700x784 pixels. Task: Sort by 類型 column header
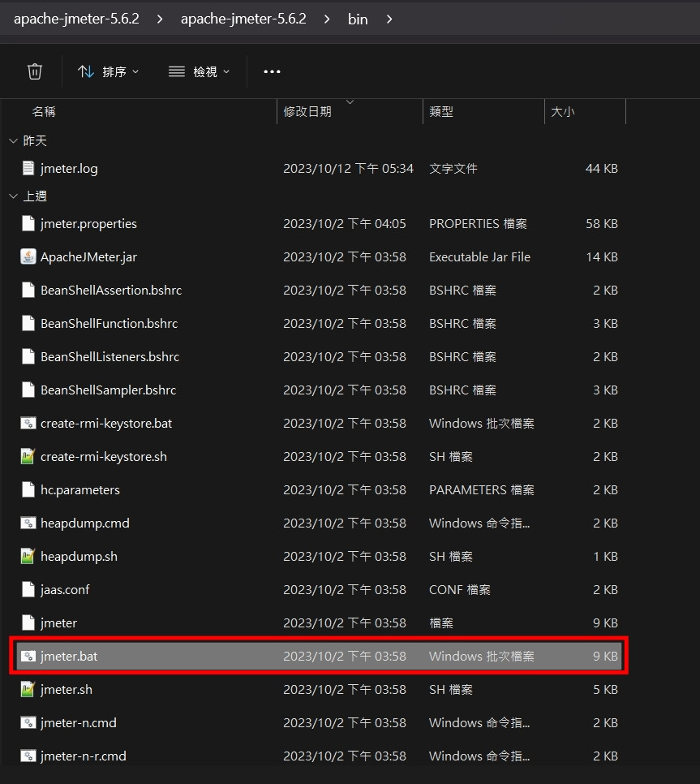(441, 111)
